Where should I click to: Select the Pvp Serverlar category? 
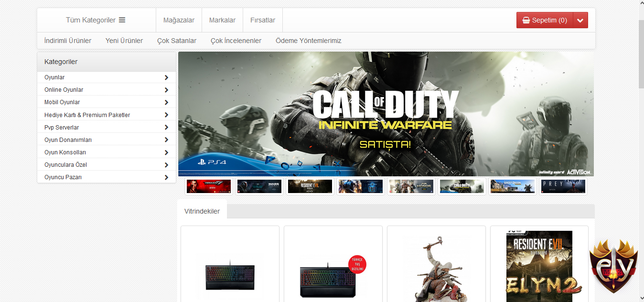(x=62, y=128)
